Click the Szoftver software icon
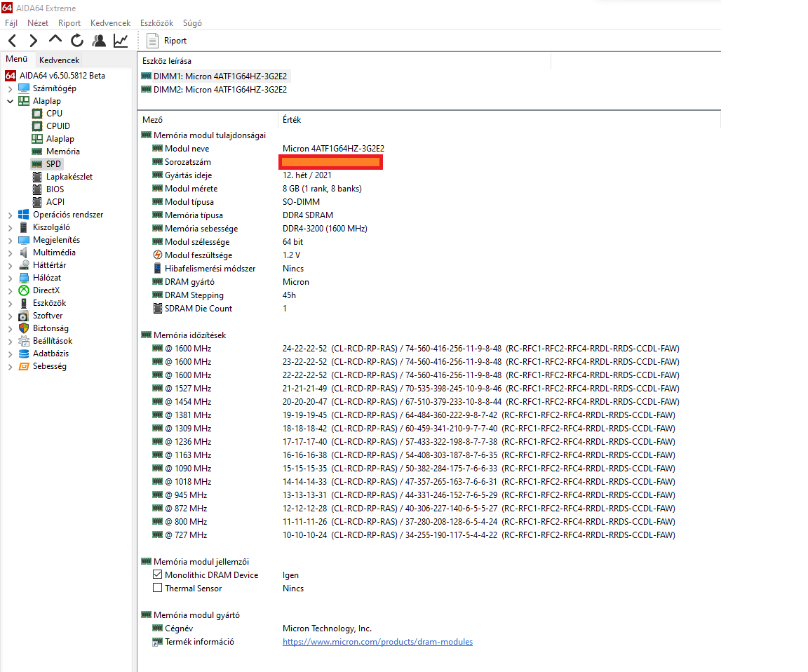The image size is (808, 672). pyautogui.click(x=24, y=316)
